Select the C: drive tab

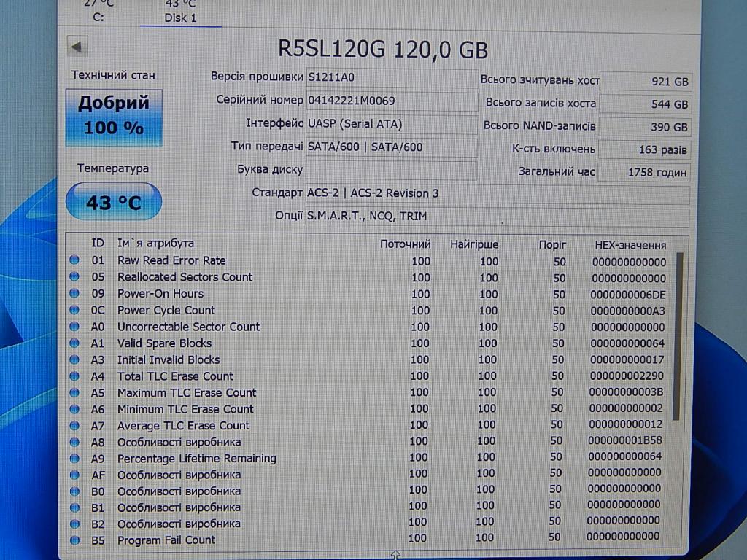click(98, 12)
